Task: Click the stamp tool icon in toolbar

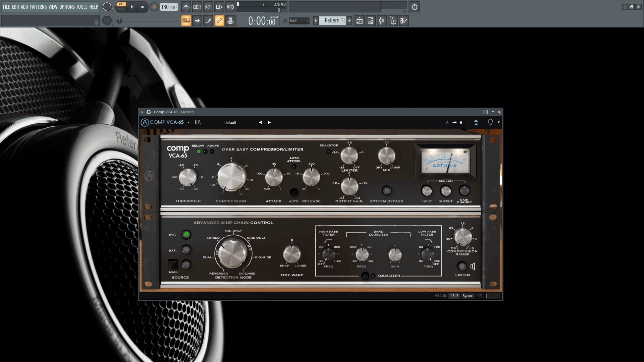Action: click(x=230, y=21)
